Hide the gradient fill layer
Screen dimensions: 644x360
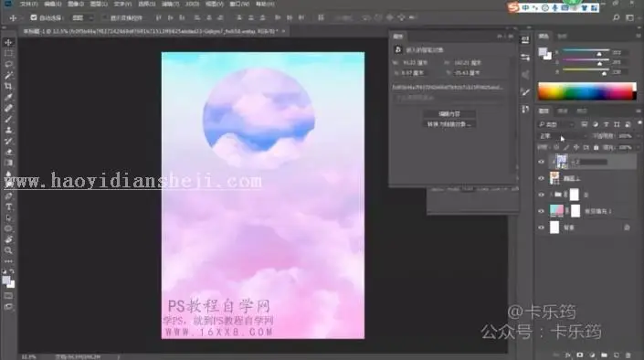[541, 211]
